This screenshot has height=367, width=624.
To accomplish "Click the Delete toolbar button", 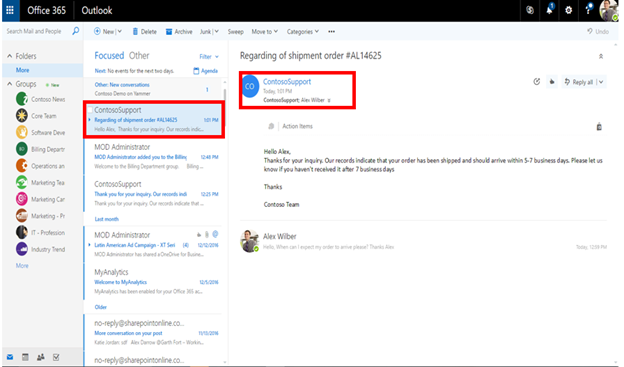I will pos(144,31).
